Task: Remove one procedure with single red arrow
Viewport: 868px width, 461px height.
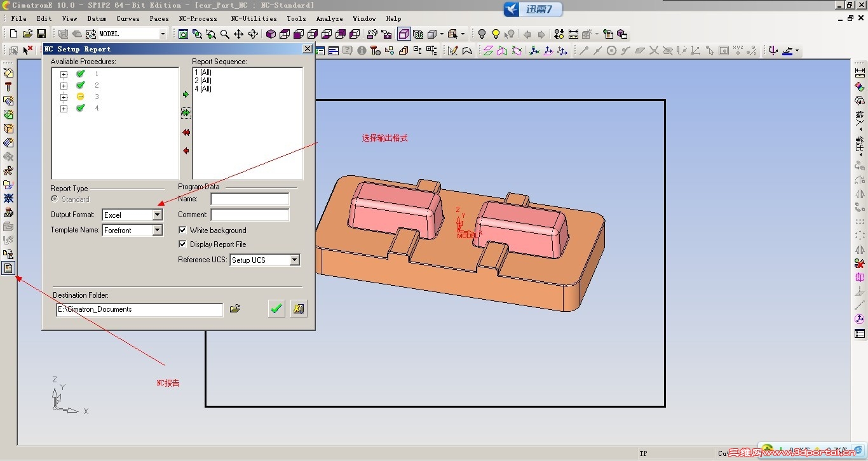Action: click(x=186, y=151)
